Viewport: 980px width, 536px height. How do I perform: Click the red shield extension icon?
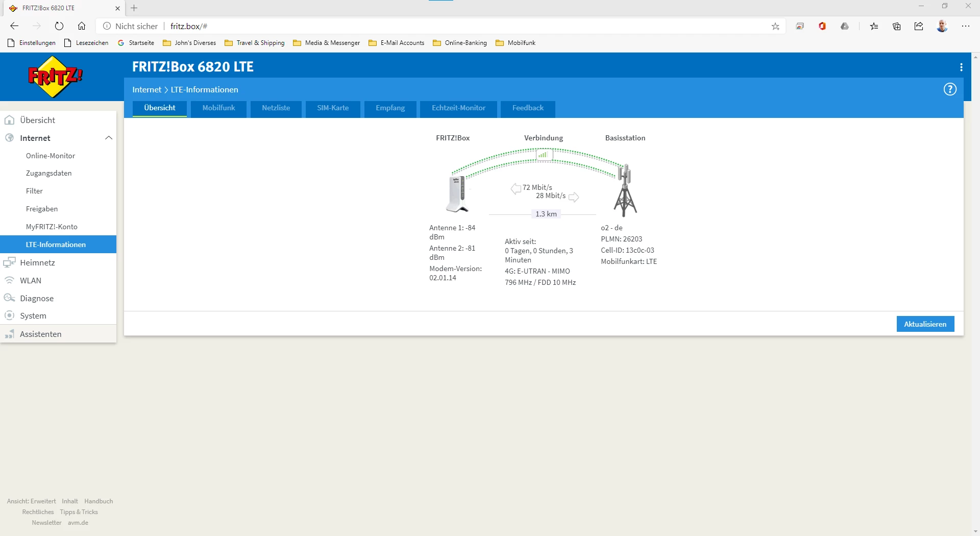(x=822, y=26)
